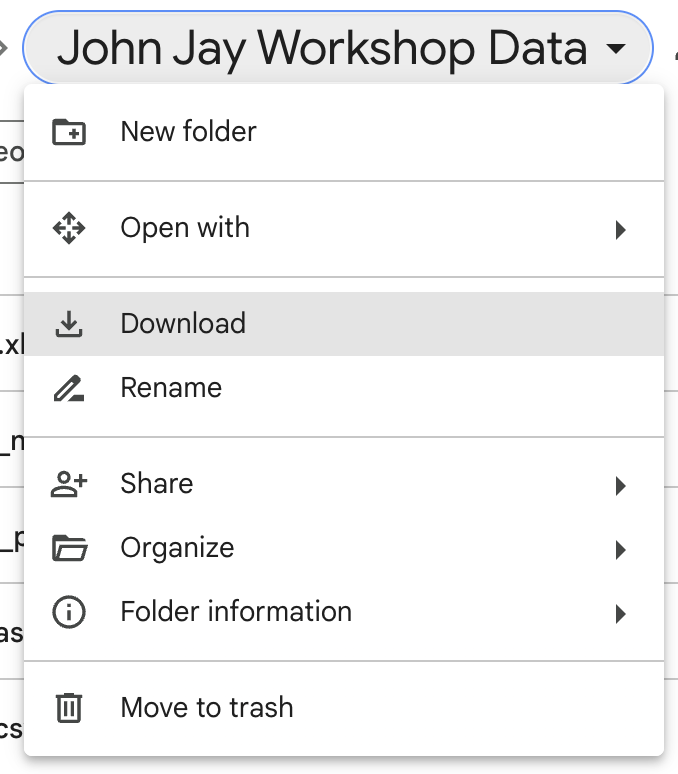This screenshot has height=774, width=678.
Task: Click the John Jay Workshop Data breadcrumb title
Action: pos(322,48)
